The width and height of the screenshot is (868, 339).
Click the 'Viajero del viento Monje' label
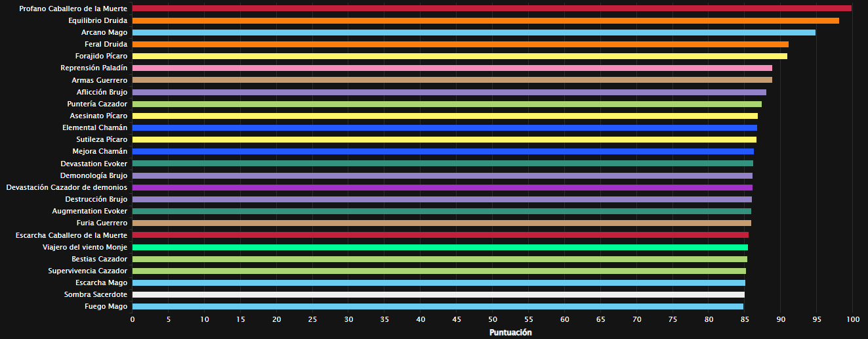pyautogui.click(x=85, y=247)
